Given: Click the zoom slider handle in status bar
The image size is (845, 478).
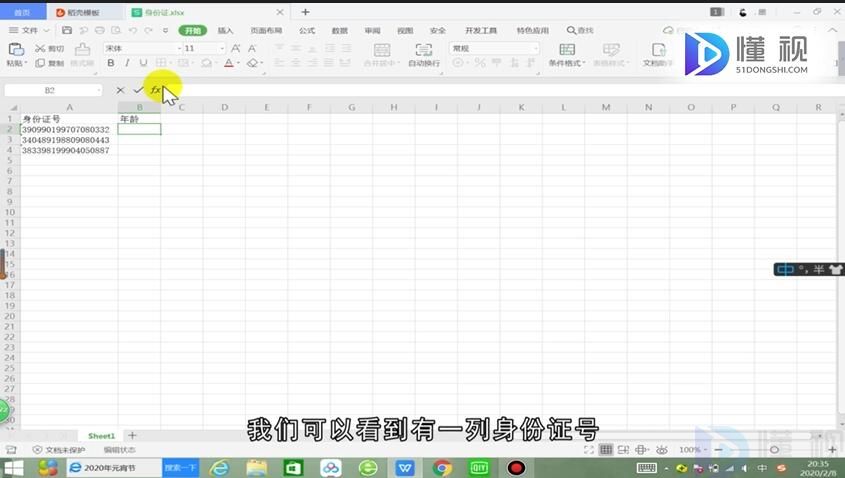Looking at the screenshot, I should pyautogui.click(x=774, y=449).
